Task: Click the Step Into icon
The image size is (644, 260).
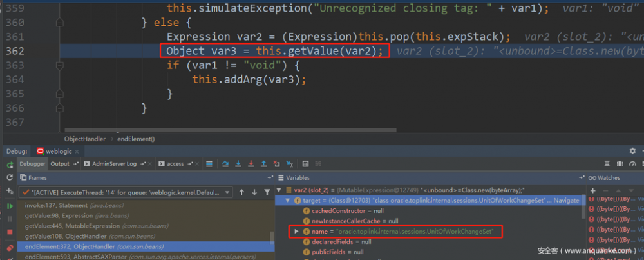Action: click(238, 164)
